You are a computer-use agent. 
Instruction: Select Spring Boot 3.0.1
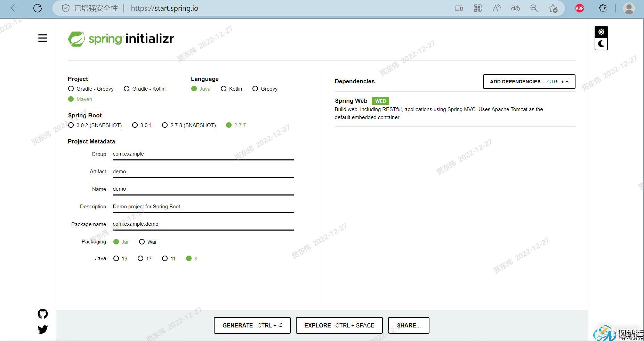(142, 125)
